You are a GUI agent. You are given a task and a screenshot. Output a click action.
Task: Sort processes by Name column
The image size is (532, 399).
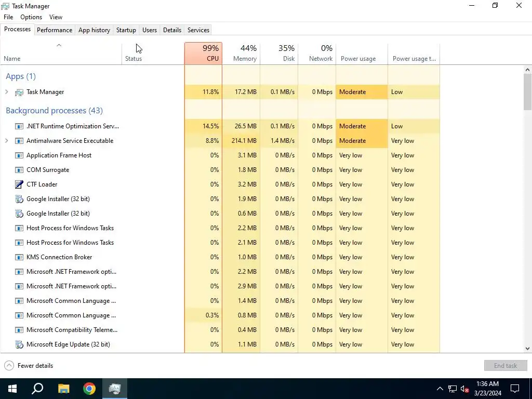[61, 54]
